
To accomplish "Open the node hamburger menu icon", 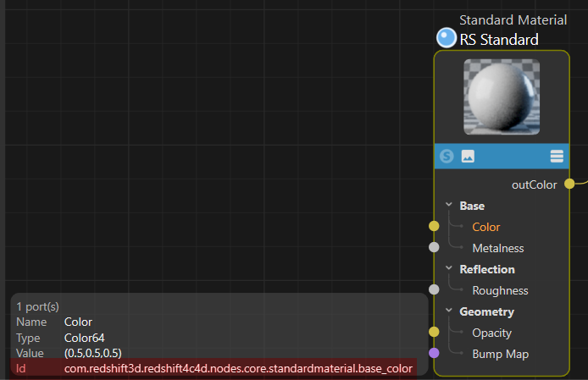I will pos(557,157).
